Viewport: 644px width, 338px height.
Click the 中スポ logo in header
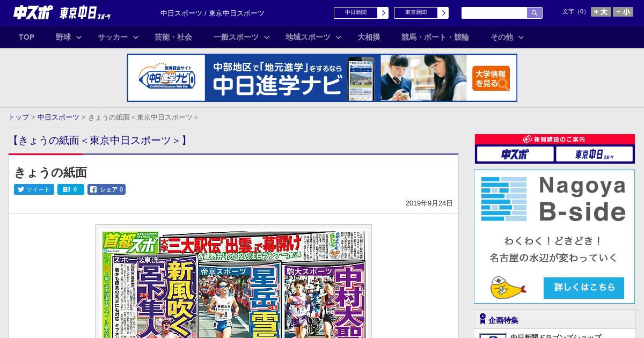click(33, 12)
